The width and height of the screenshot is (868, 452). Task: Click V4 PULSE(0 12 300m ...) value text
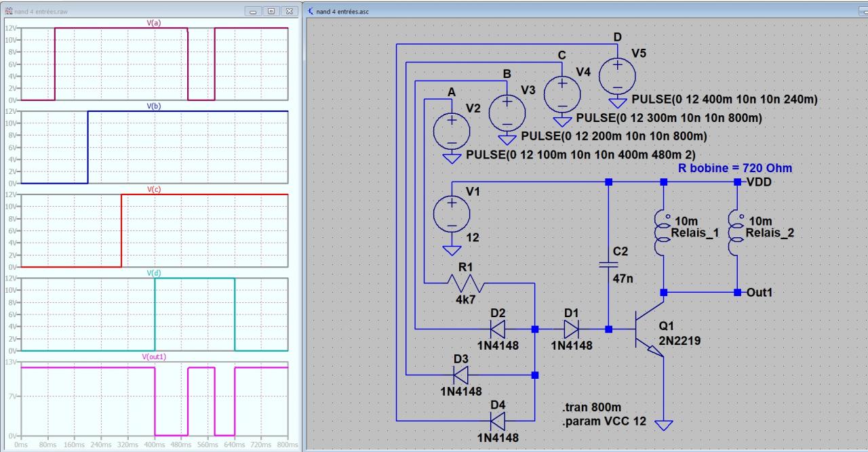click(x=669, y=118)
